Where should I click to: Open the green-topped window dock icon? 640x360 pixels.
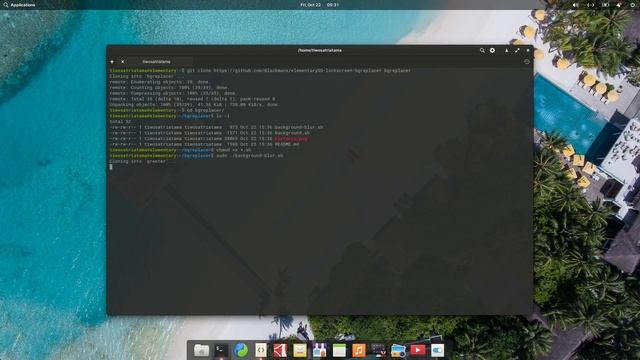tap(339, 350)
